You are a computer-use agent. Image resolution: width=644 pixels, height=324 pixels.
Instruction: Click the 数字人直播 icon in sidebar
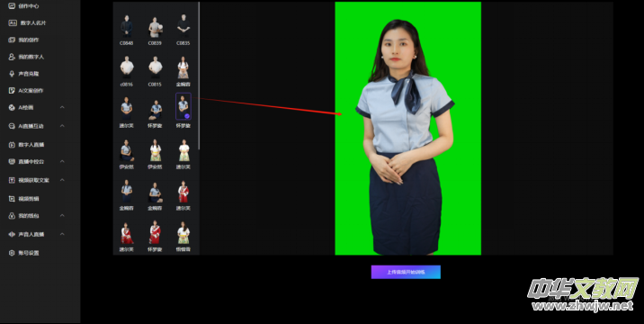pos(12,145)
